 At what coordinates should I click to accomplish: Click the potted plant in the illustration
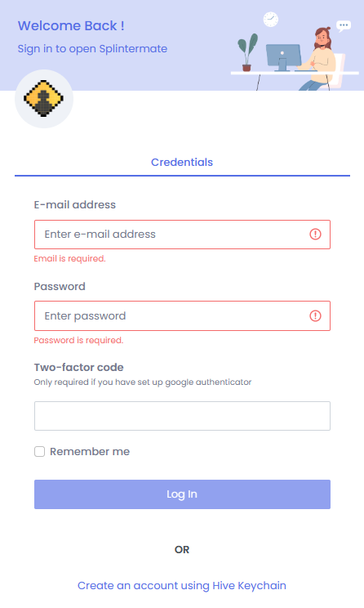(x=247, y=52)
